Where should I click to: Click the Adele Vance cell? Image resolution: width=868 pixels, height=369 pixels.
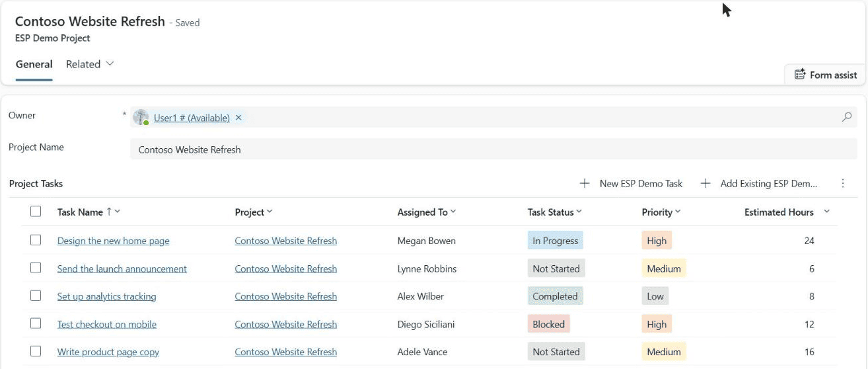click(423, 352)
